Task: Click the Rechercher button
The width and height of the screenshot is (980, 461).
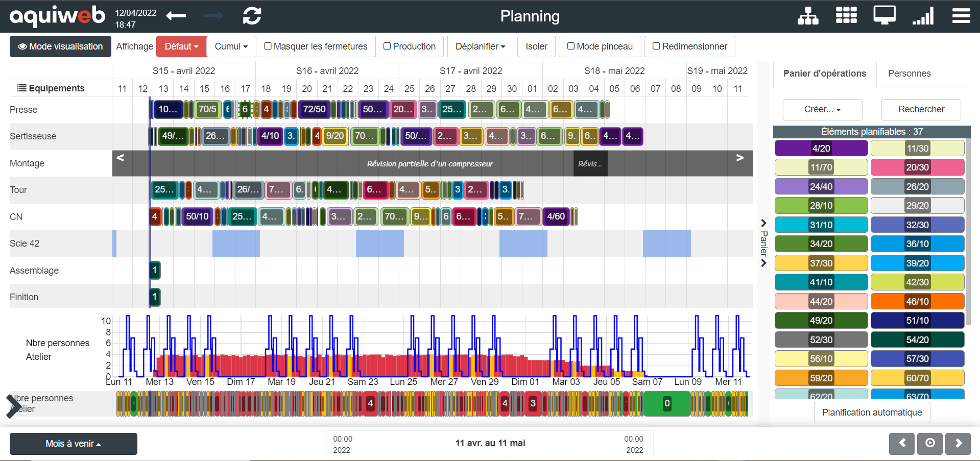Action: (x=921, y=109)
